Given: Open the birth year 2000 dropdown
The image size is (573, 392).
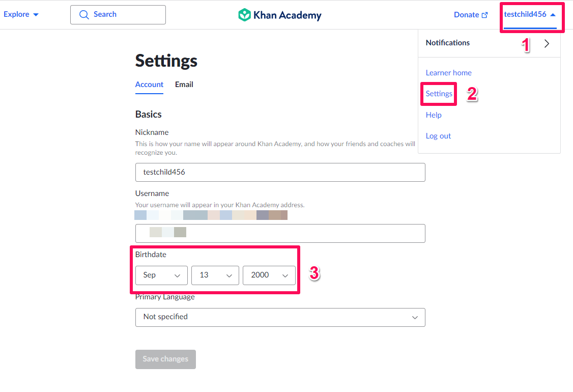Looking at the screenshot, I should 269,275.
